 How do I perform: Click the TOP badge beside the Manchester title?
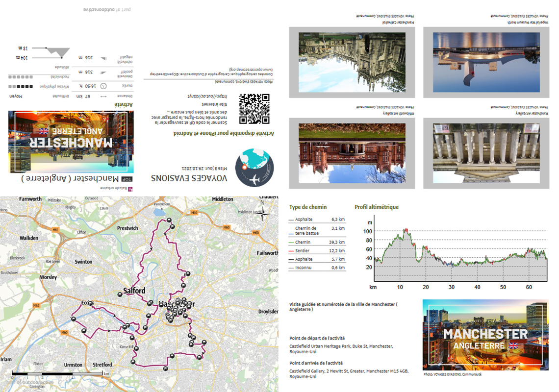127,179
